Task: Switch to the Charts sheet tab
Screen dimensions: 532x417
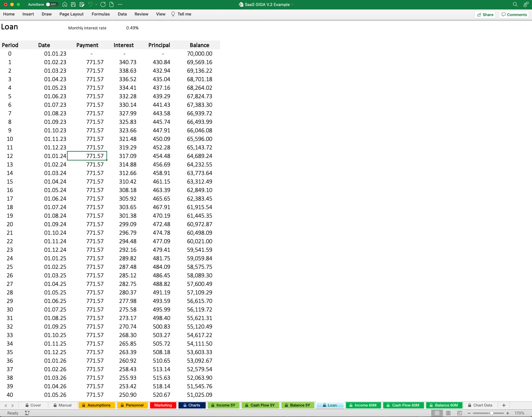Action: click(x=192, y=405)
